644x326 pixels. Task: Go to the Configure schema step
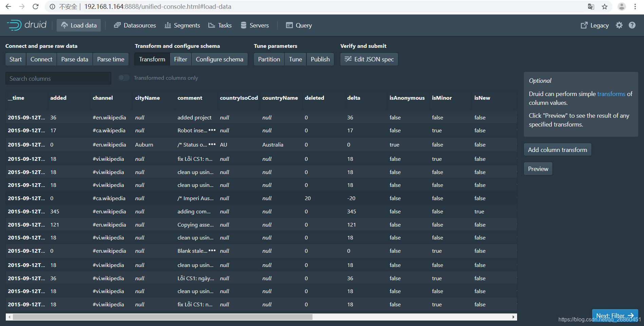click(220, 59)
